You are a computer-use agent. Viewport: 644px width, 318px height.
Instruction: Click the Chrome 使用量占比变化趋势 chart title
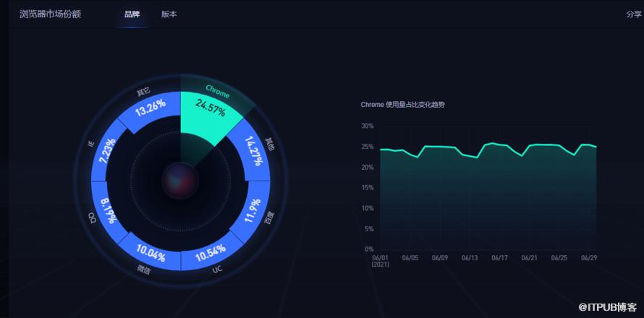click(x=402, y=105)
